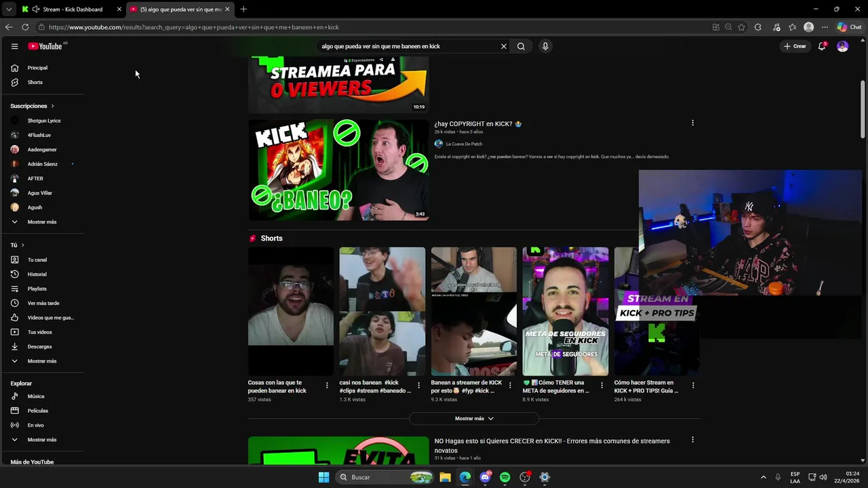Play the ¿BANEO? video thumbnail
Image resolution: width=868 pixels, height=488 pixels.
click(x=338, y=170)
